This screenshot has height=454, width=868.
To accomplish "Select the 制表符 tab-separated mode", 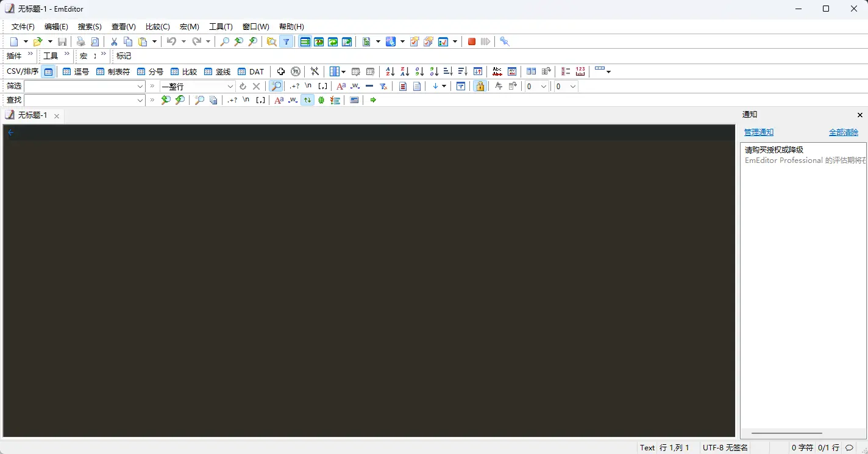I will (113, 71).
